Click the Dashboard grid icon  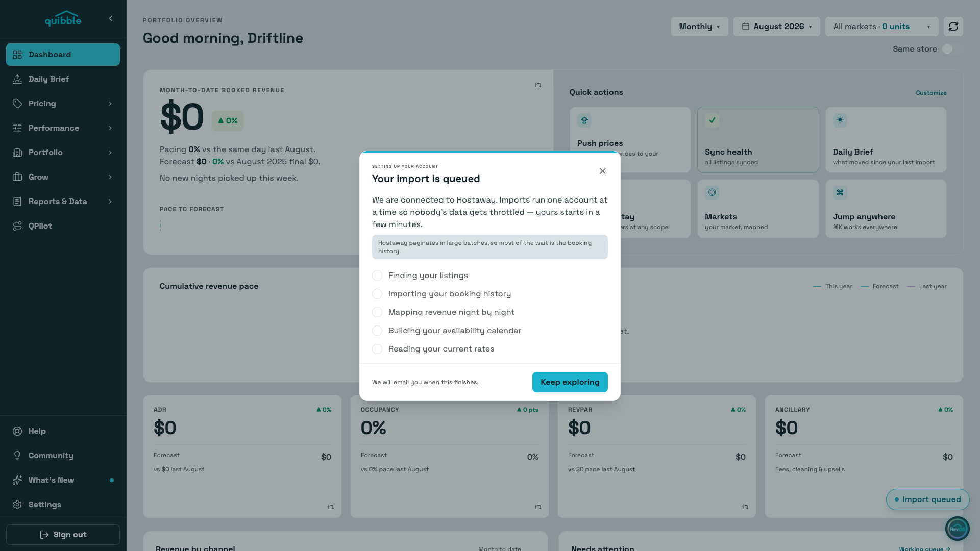pos(17,55)
